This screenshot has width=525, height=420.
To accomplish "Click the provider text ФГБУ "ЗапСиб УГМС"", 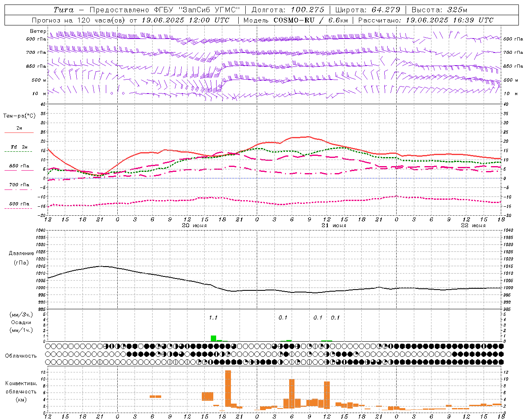I will click(196, 10).
